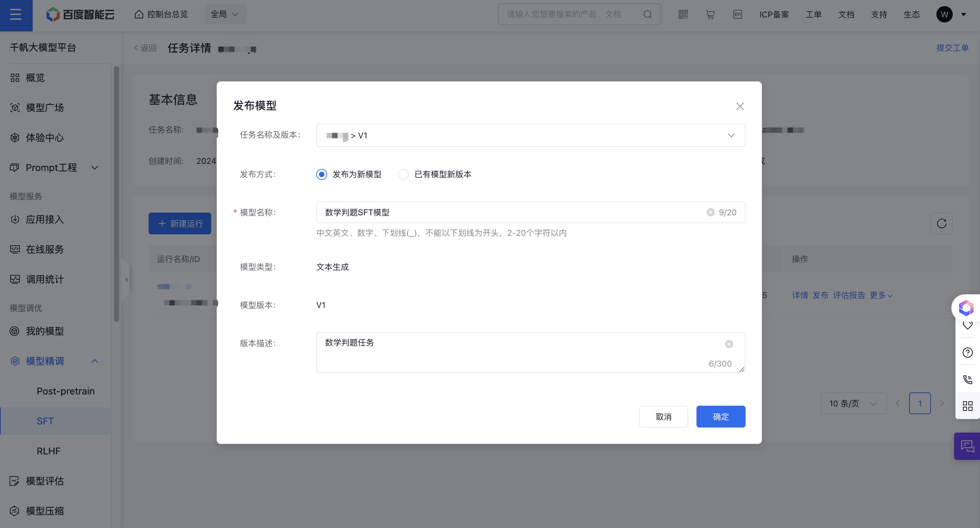Screen dimensions: 980x528
Task: Open the 全局 region dropdown
Action: (225, 14)
